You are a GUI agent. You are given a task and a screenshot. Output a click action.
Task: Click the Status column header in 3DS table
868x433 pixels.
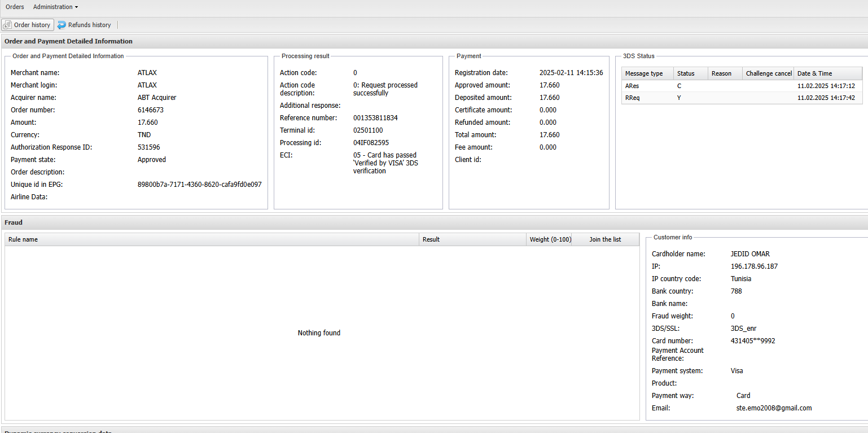coord(686,73)
